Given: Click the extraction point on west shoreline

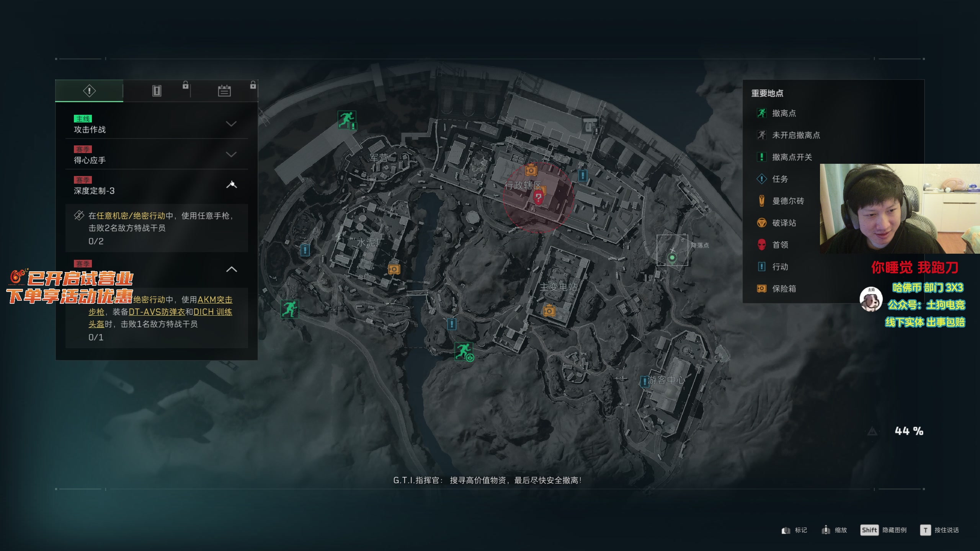Looking at the screenshot, I should click(289, 309).
